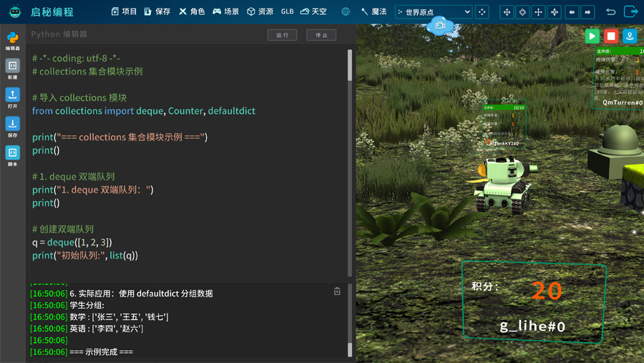Click the code editor vertical scrollbar

350,66
